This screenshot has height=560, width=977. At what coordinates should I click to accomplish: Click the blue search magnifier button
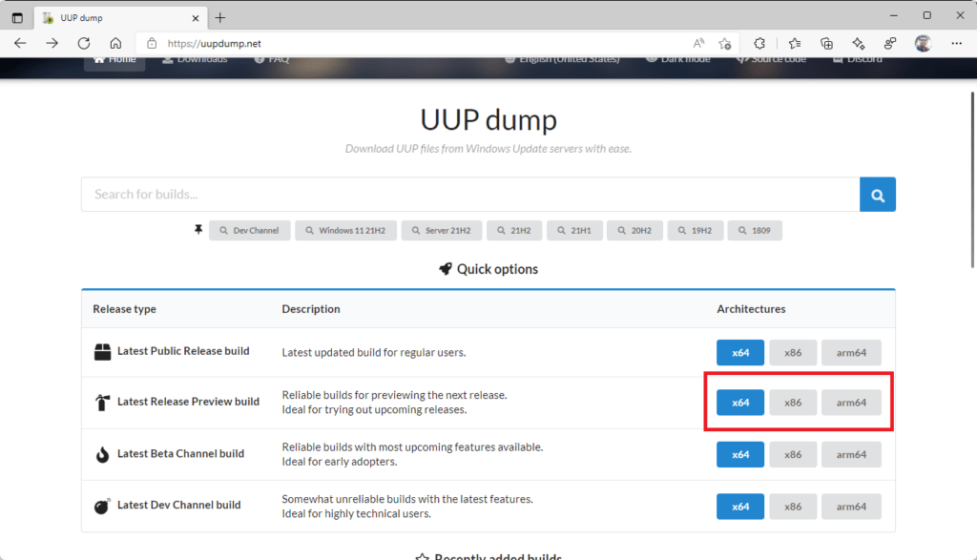pos(877,195)
